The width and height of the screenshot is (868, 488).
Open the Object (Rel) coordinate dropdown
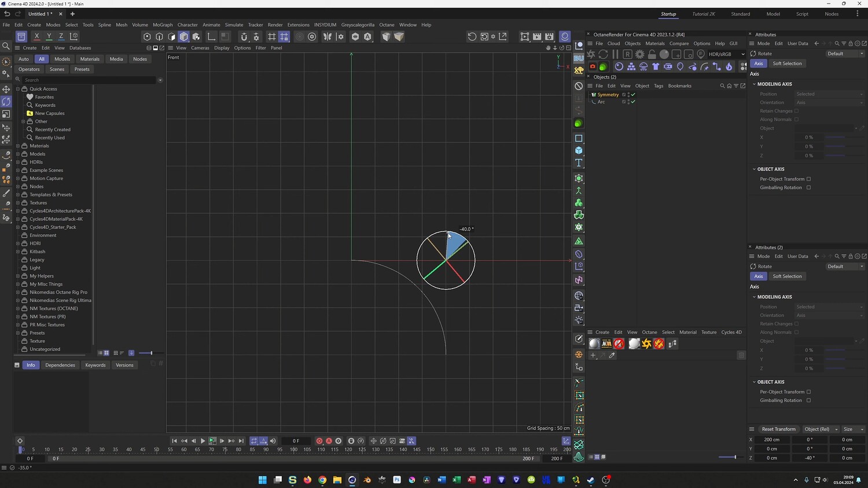coord(822,429)
